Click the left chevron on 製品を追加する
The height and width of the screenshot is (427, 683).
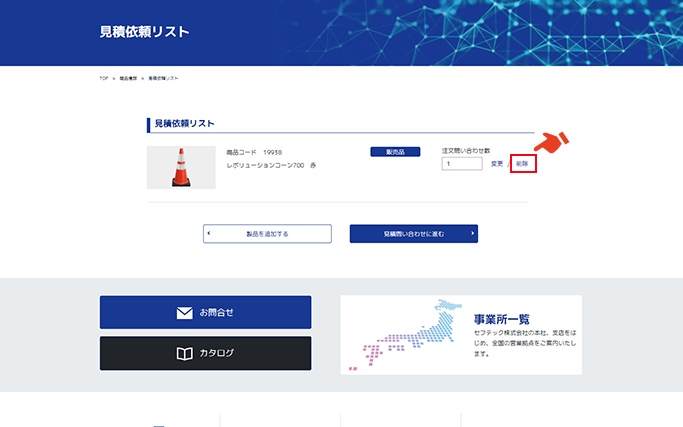[x=209, y=233]
